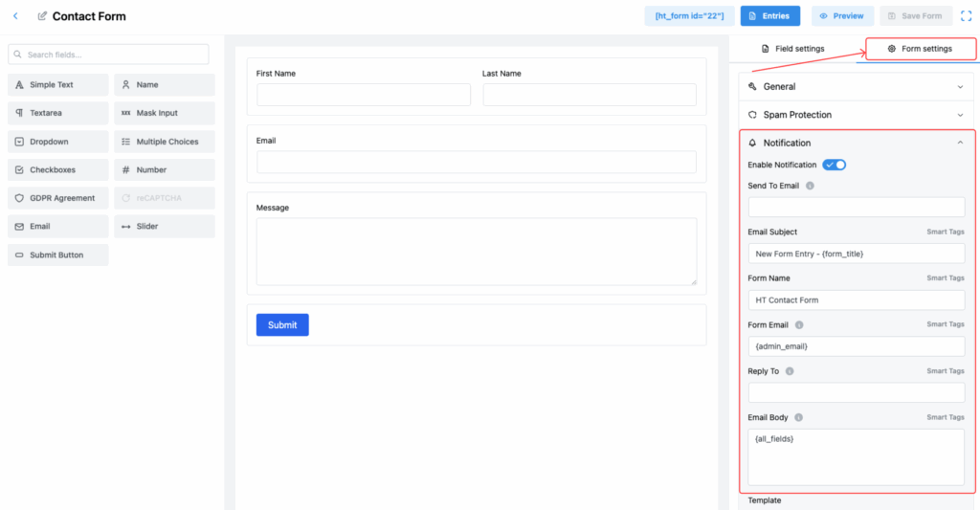Add an Email field from the field list

[58, 226]
